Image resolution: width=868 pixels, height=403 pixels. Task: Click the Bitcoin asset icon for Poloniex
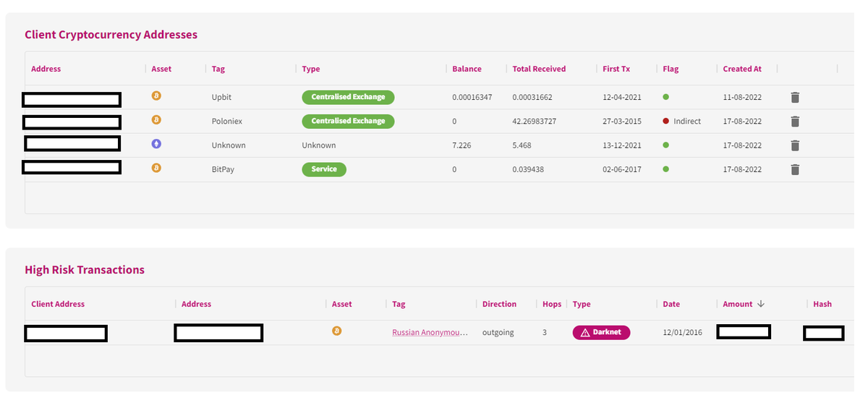point(156,119)
